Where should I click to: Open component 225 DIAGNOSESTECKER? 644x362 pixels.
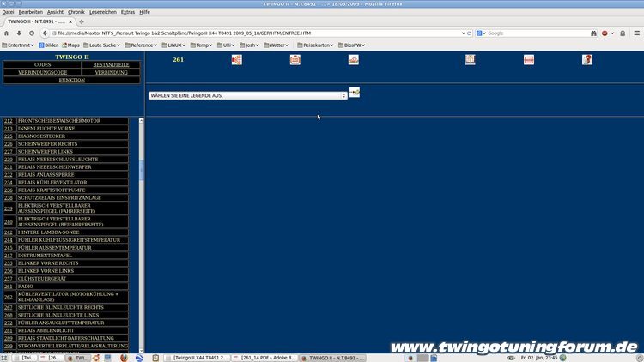(x=41, y=136)
